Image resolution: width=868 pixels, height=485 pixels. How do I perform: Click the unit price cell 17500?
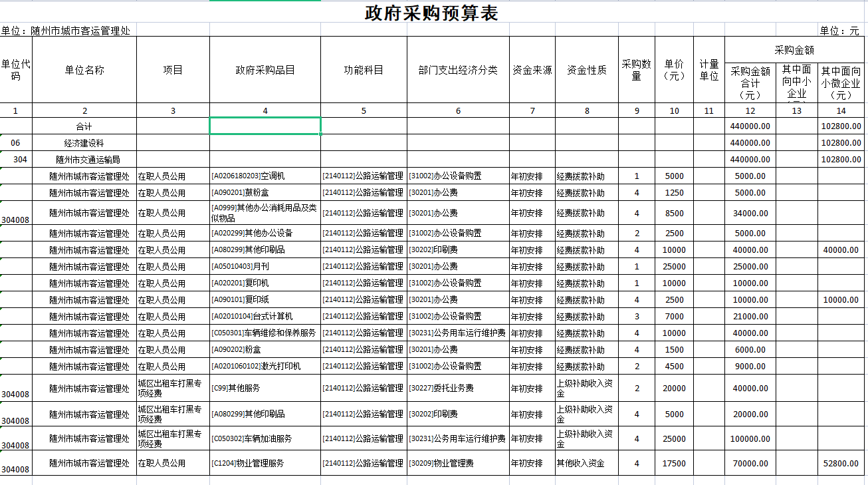[x=674, y=463]
